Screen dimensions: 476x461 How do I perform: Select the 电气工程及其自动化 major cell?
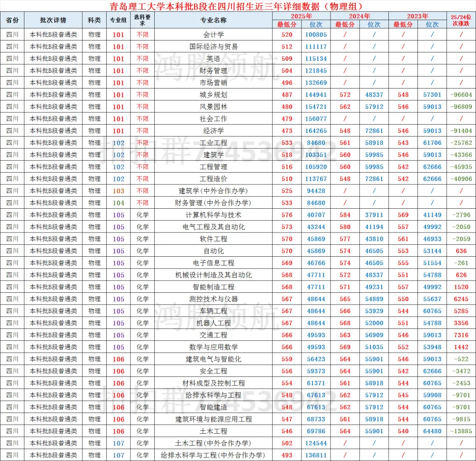pos(213,227)
